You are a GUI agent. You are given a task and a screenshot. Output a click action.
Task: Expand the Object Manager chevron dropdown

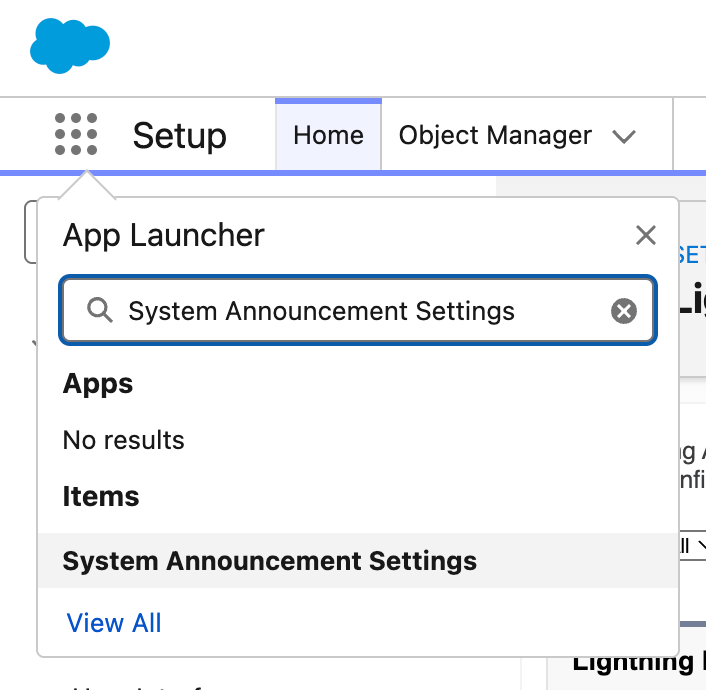(x=624, y=136)
